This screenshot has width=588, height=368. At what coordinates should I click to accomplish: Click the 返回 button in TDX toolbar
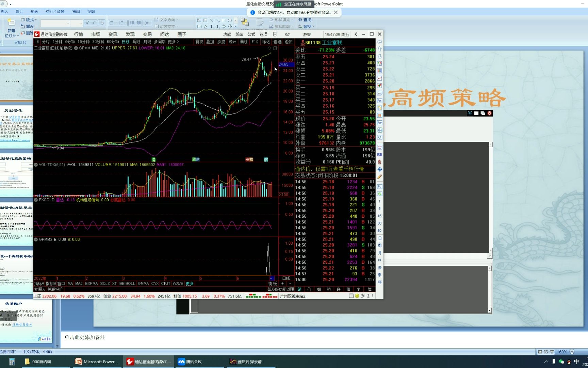(289, 42)
